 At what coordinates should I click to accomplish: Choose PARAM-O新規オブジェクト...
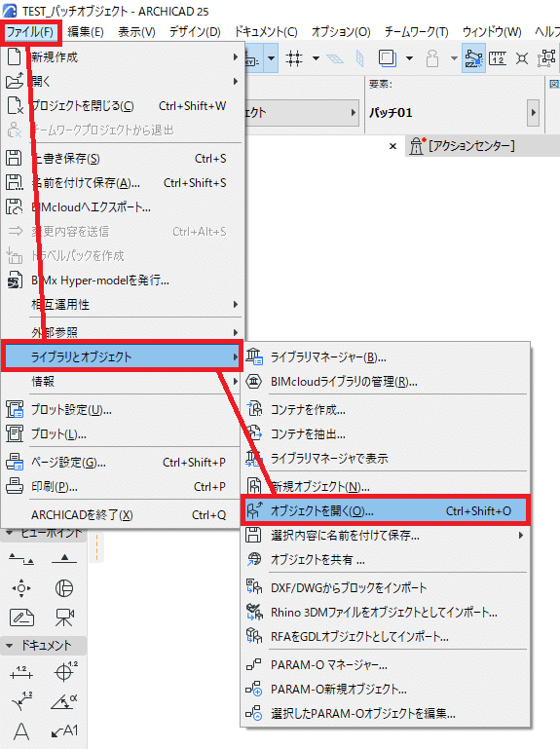385,690
